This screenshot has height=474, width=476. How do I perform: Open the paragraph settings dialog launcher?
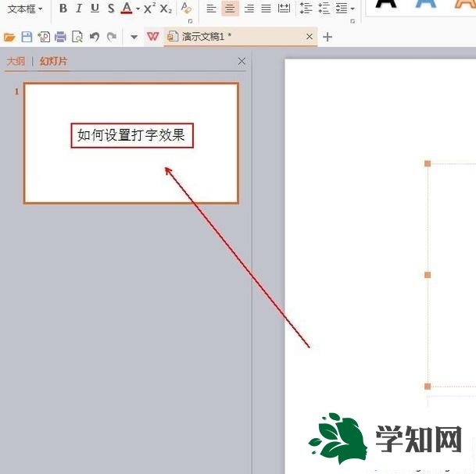[x=353, y=21]
